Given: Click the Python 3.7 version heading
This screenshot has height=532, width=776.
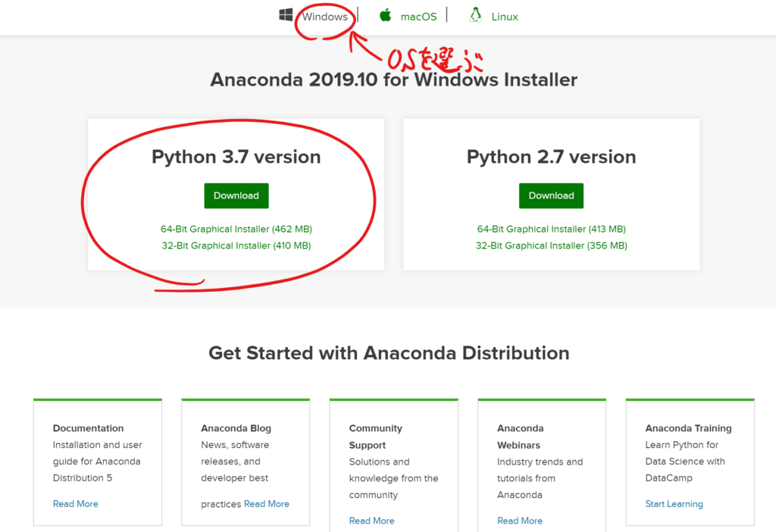Looking at the screenshot, I should 236,157.
